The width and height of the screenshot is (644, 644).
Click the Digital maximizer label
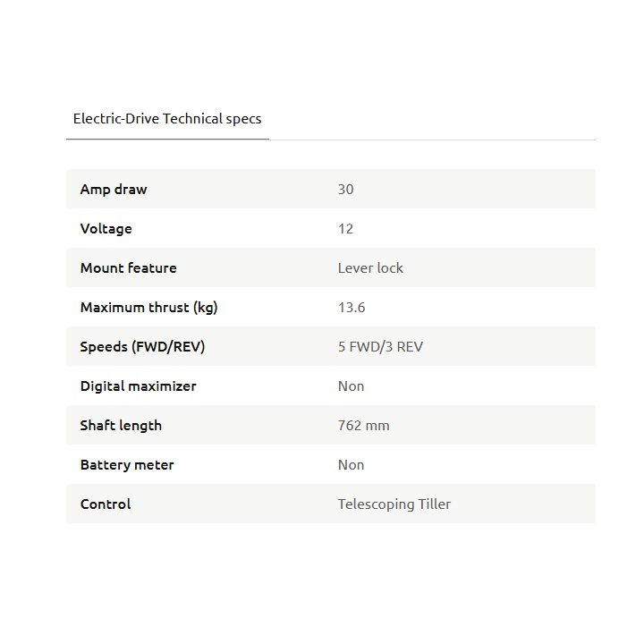tap(139, 386)
